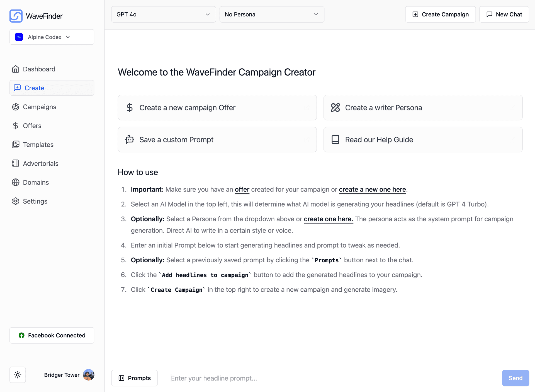Click the Facebook Connected status icon
535x392 pixels.
(x=21, y=335)
